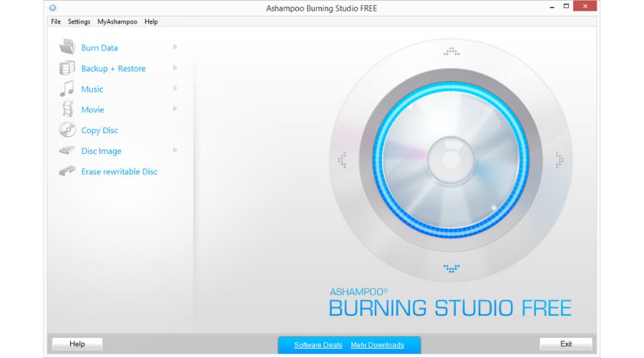Screen dimensions: 644x358
Task: Open the MyAshampoo menu
Action: coord(117,21)
